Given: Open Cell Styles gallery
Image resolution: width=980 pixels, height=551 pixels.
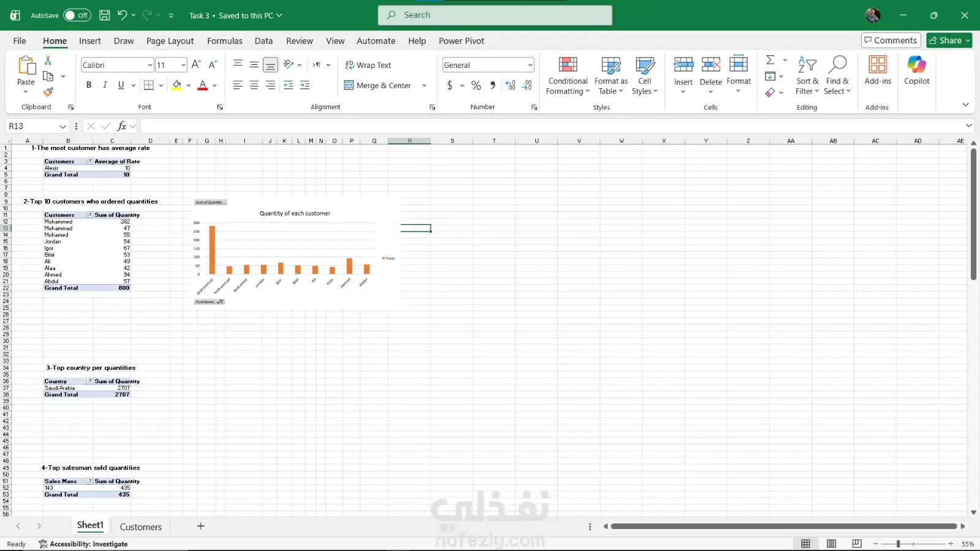Looking at the screenshot, I should (x=645, y=76).
